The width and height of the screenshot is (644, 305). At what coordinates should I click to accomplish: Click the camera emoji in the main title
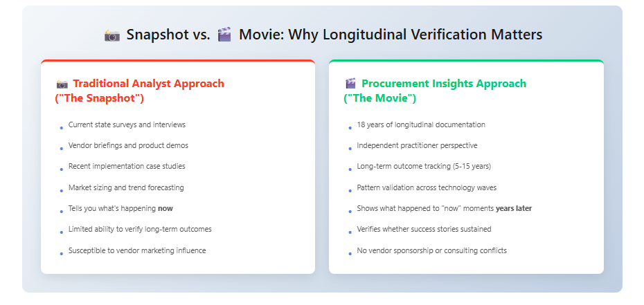click(111, 35)
